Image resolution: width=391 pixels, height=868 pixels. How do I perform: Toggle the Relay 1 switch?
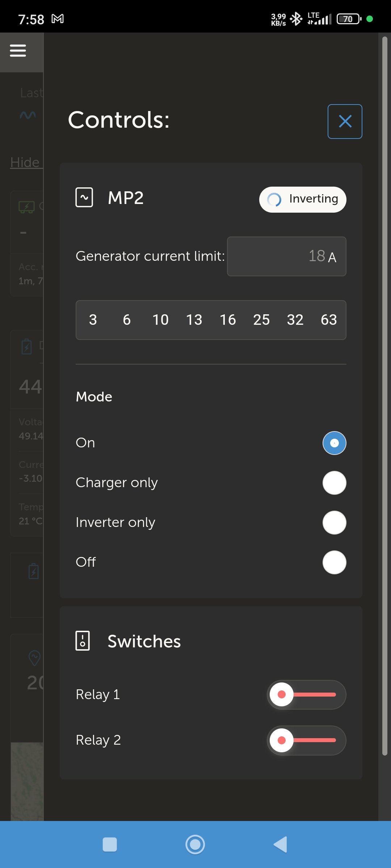click(x=306, y=694)
